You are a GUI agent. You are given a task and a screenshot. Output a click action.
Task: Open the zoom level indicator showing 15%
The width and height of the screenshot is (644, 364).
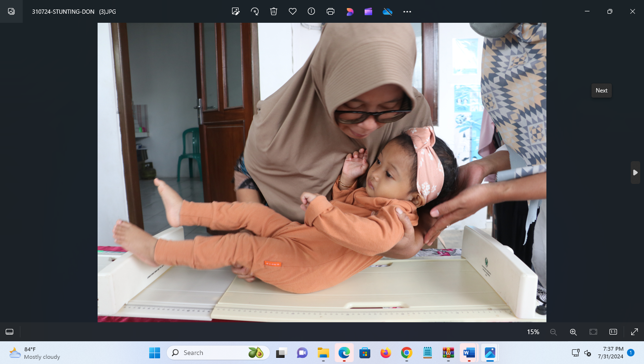(533, 332)
